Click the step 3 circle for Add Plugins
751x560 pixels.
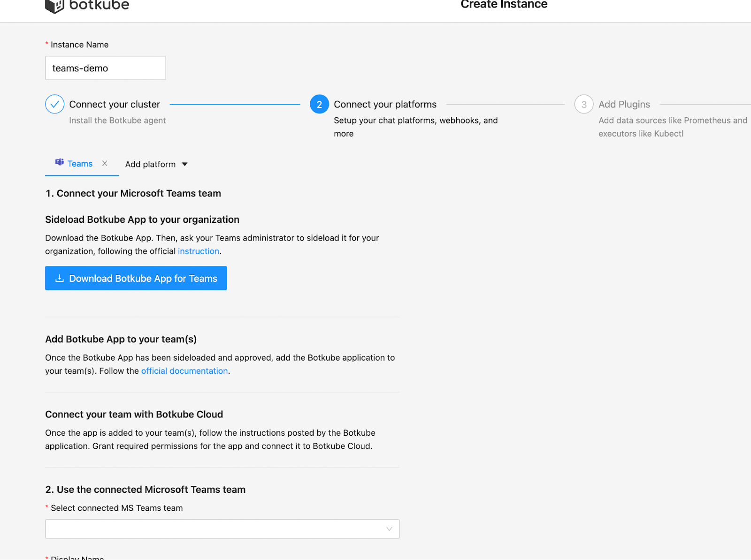click(x=583, y=104)
